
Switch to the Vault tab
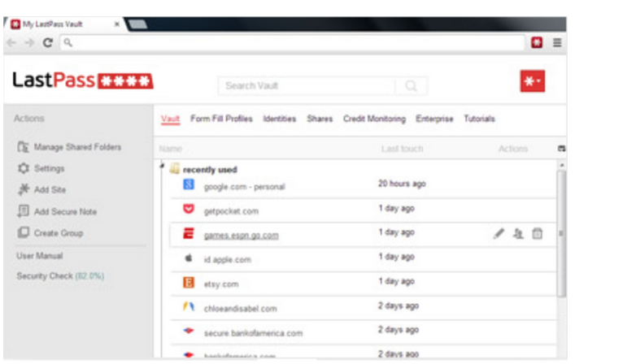point(170,119)
